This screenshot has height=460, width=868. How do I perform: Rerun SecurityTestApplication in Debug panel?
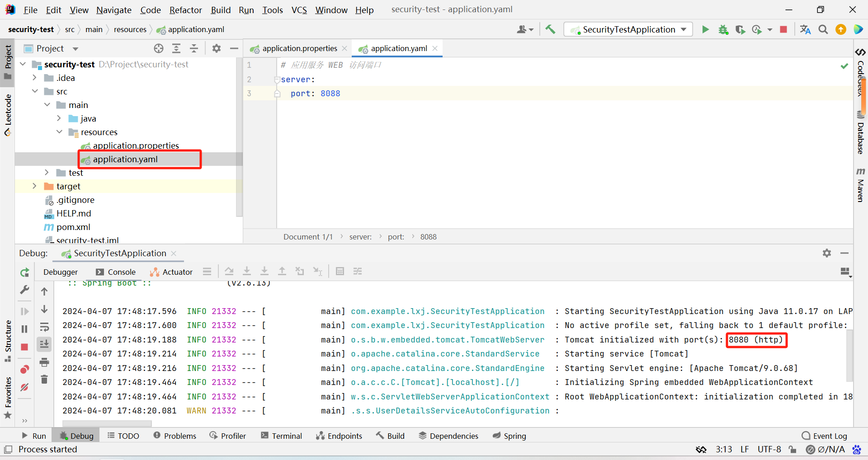coord(25,272)
